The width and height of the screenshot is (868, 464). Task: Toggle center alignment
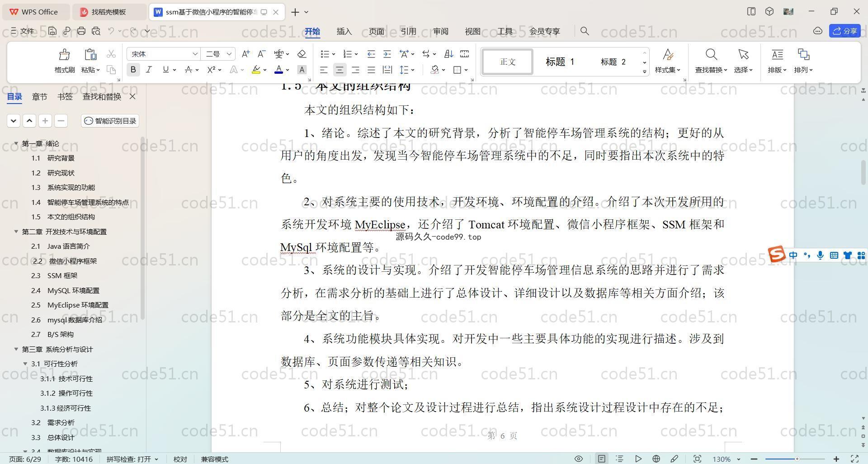tap(340, 70)
